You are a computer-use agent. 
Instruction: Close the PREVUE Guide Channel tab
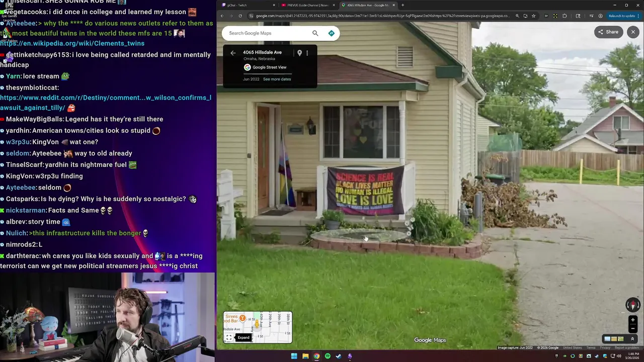pyautogui.click(x=335, y=5)
